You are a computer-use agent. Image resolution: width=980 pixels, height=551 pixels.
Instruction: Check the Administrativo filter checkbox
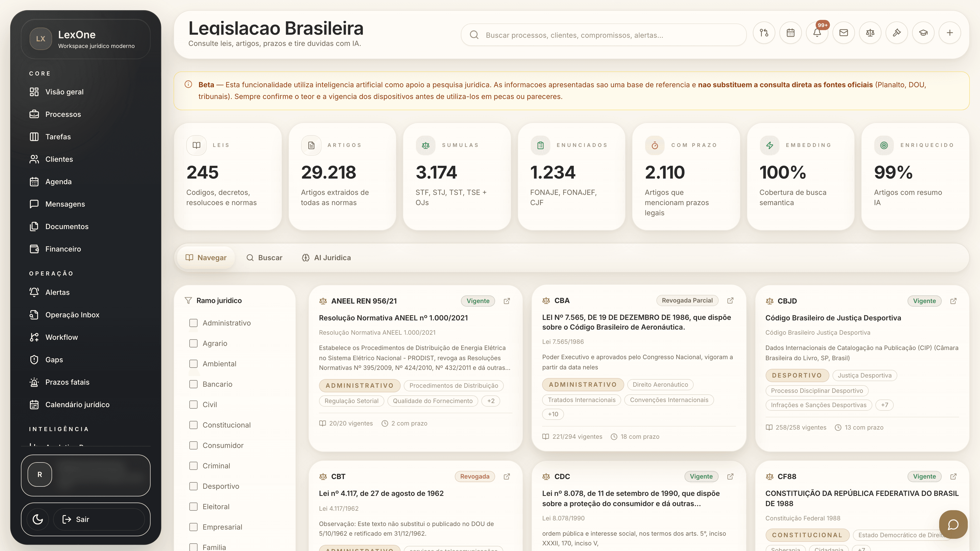click(194, 323)
